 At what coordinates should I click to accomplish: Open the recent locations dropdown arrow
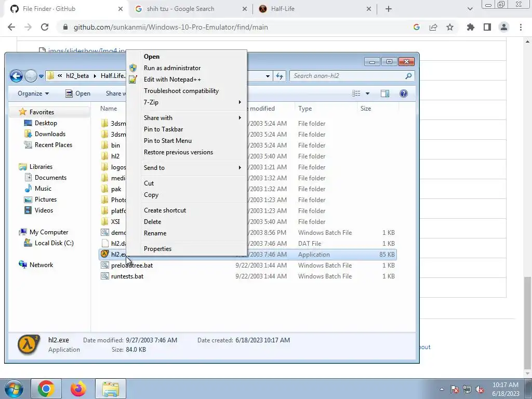point(41,76)
